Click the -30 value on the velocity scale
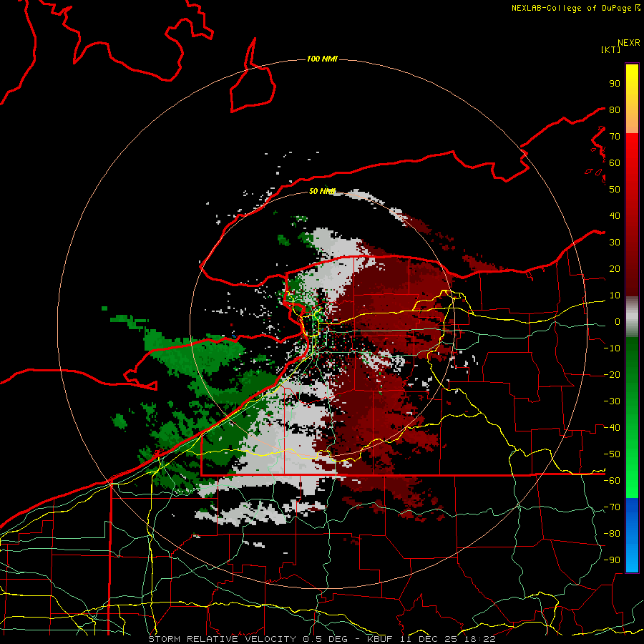Screen dimensions: 644x644 coord(612,401)
